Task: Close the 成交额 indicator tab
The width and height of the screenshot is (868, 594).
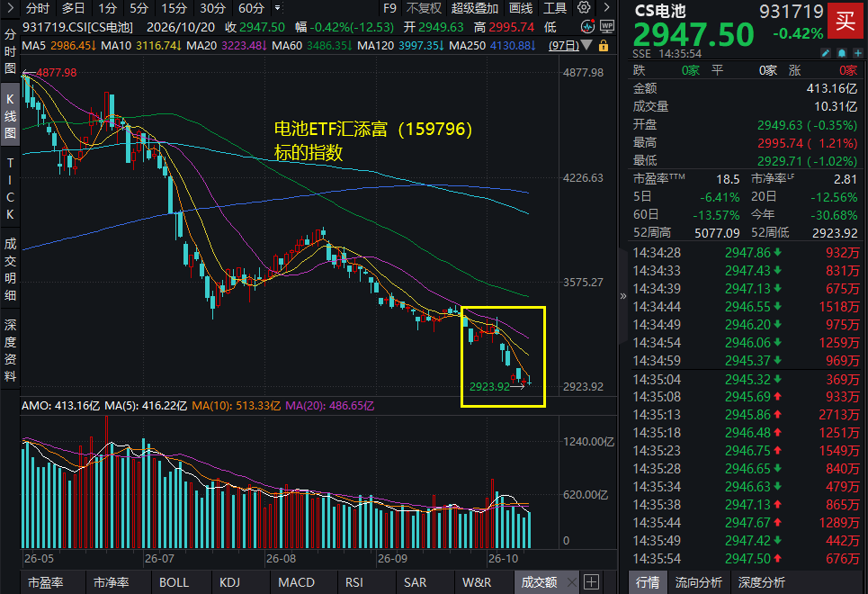Action: coord(572,581)
